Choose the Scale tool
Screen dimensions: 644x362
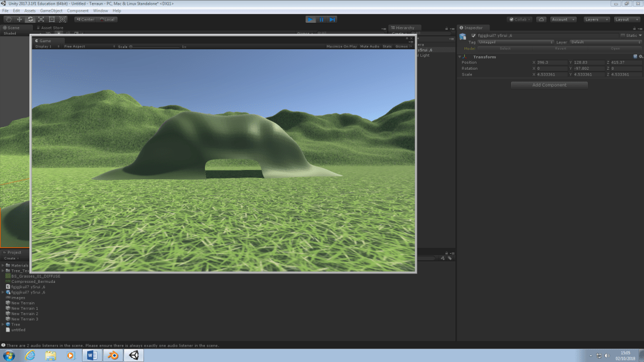tap(41, 19)
